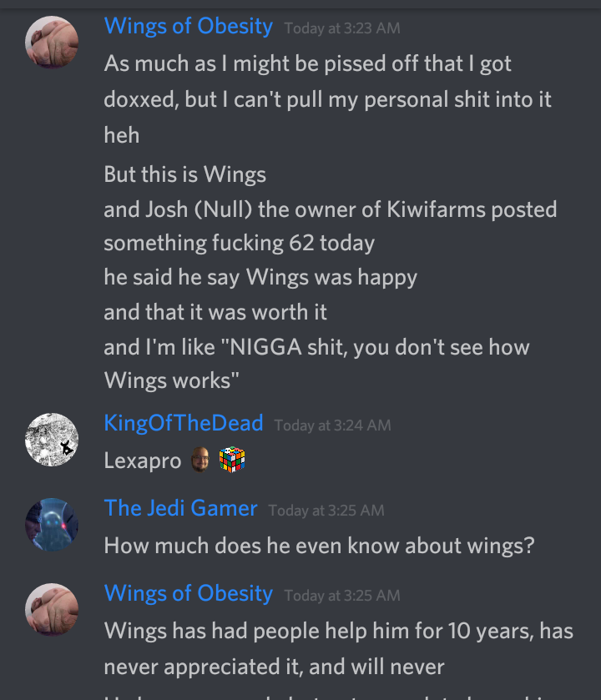Screen dimensions: 601x700
Task: Select message 'How much does he even know about wings?'
Action: 319,546
